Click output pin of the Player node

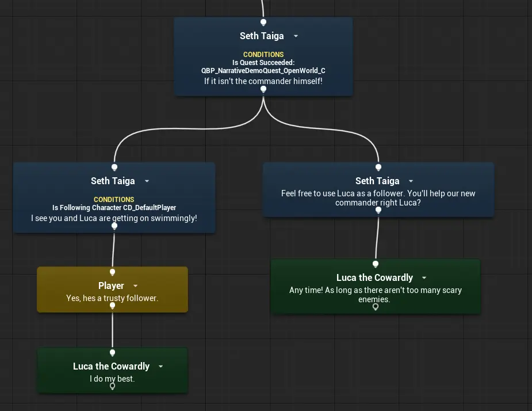click(112, 305)
